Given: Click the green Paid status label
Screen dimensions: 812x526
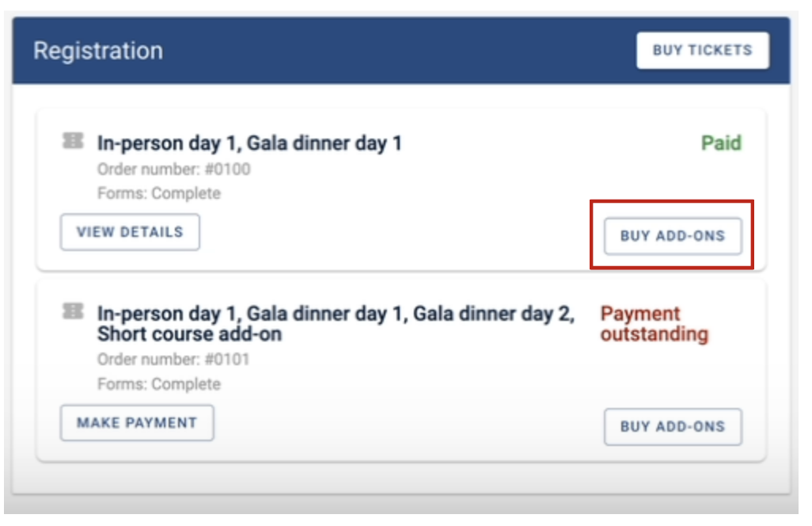Looking at the screenshot, I should pyautogui.click(x=721, y=143).
